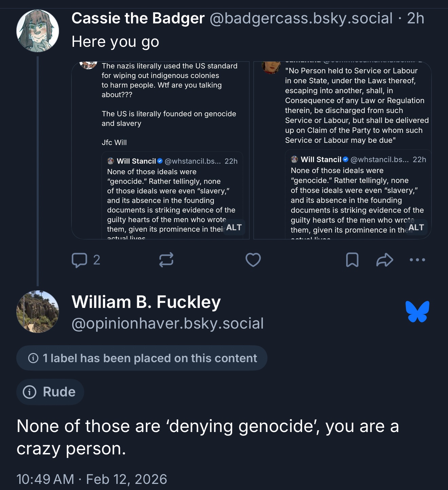Share the post via arrow icon

tap(385, 260)
